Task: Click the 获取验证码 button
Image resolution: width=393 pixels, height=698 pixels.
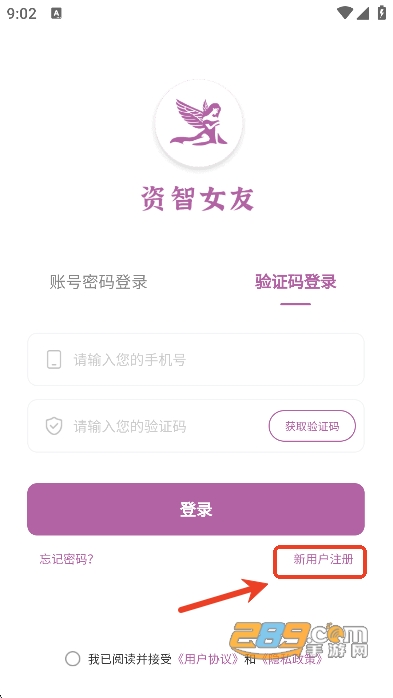Action: click(x=312, y=426)
